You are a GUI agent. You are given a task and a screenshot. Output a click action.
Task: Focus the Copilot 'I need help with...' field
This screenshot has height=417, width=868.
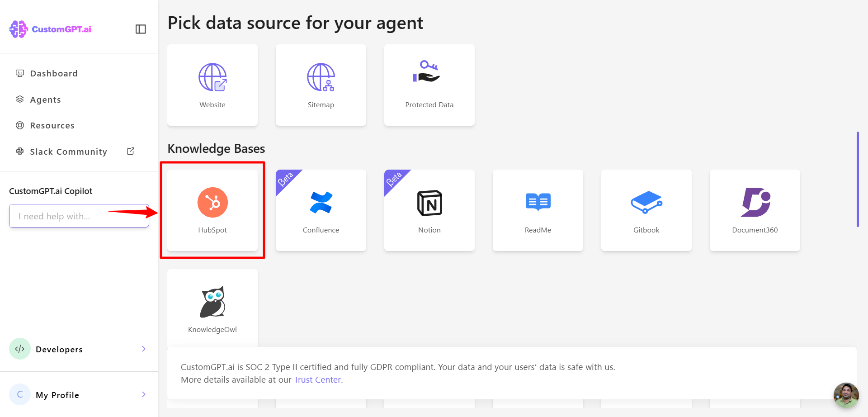(79, 216)
